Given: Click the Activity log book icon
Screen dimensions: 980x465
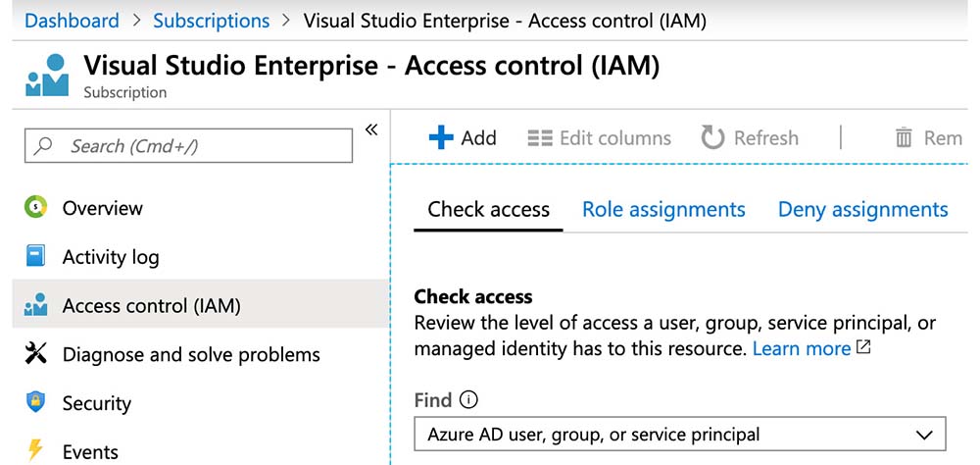Looking at the screenshot, I should 35,257.
